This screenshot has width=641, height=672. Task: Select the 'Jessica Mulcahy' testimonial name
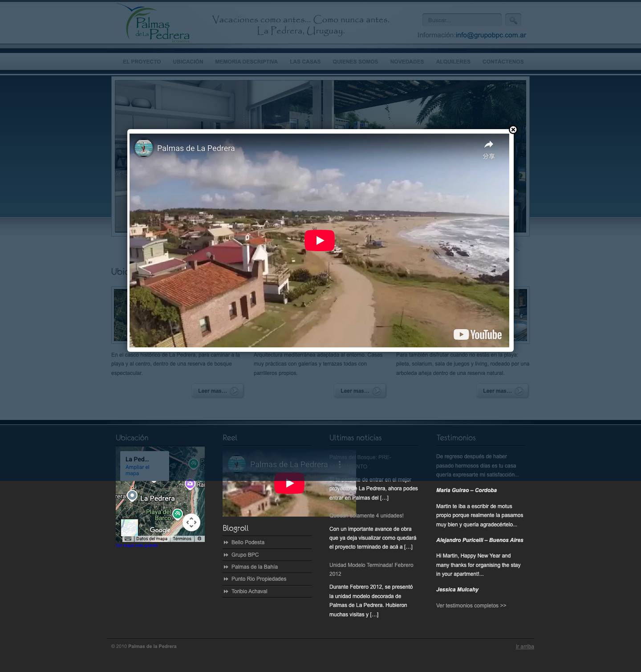457,590
